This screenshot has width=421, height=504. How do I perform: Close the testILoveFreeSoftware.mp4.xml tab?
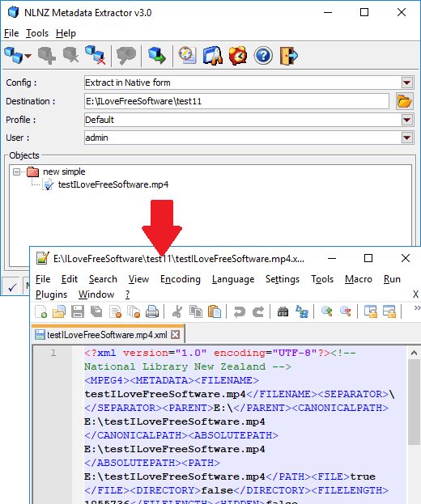[x=176, y=335]
